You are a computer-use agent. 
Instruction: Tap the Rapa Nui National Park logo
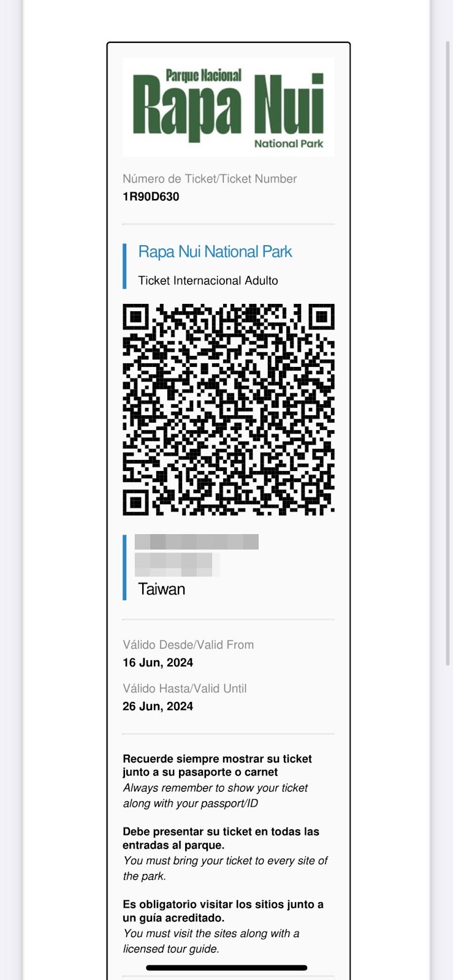(x=229, y=107)
